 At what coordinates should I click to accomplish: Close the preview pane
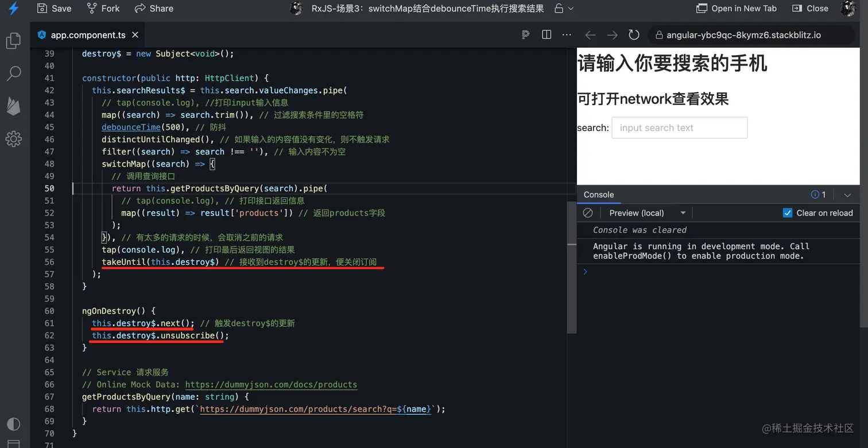coord(810,9)
